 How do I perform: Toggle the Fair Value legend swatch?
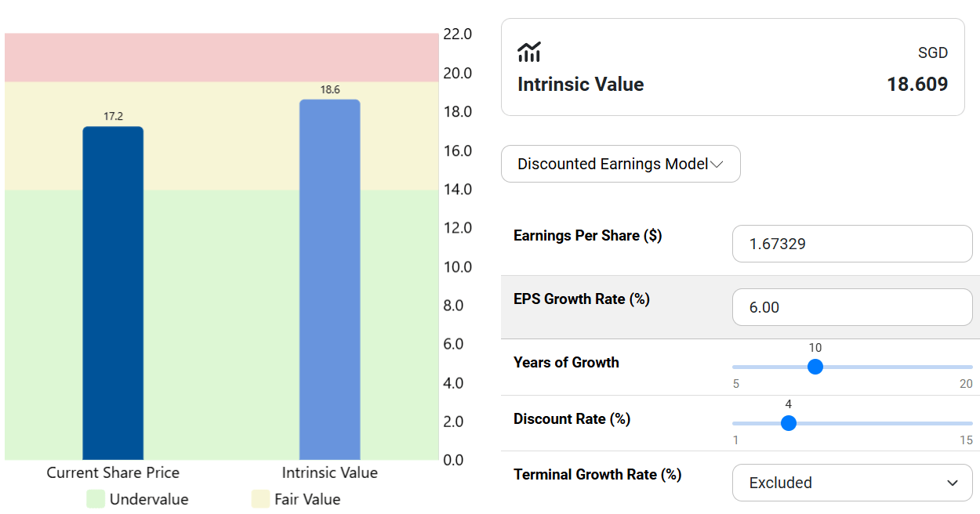260,499
